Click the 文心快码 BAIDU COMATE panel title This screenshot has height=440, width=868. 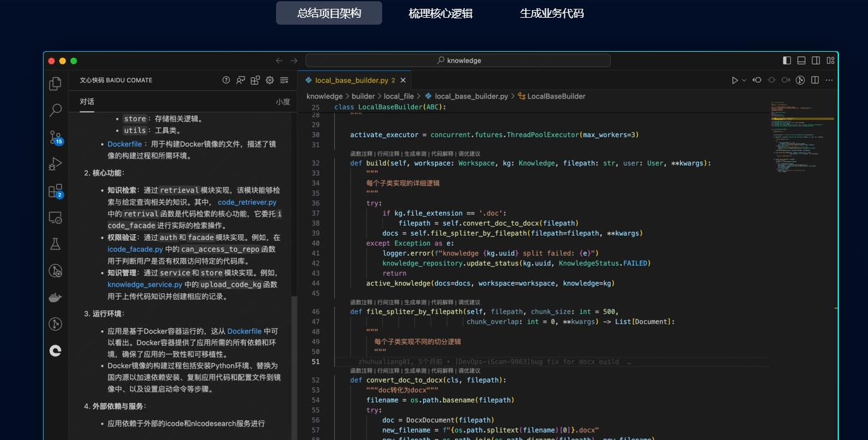pyautogui.click(x=116, y=80)
